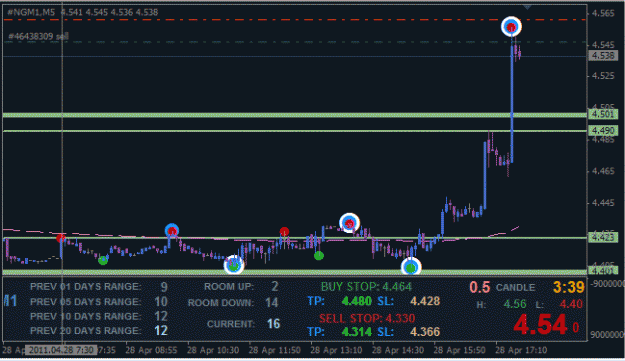Click the red 0.5 spread value
Viewport: 625px width, 361px height.
pyautogui.click(x=480, y=287)
